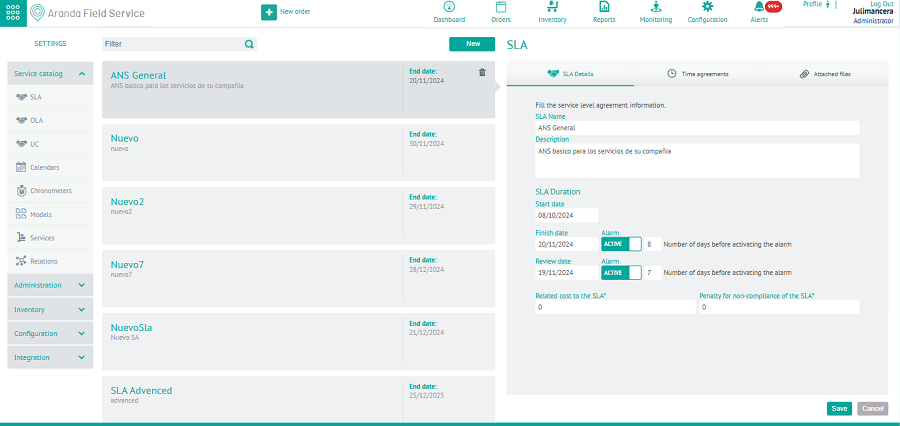The height and width of the screenshot is (426, 900).
Task: Click the SLA Name input field
Action: coord(697,128)
